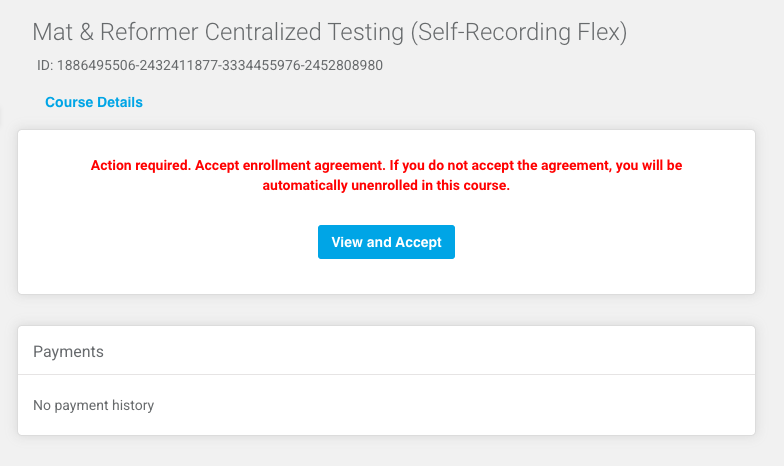Image resolution: width=784 pixels, height=466 pixels.
Task: Click the Payments section heading
Action: coord(68,352)
